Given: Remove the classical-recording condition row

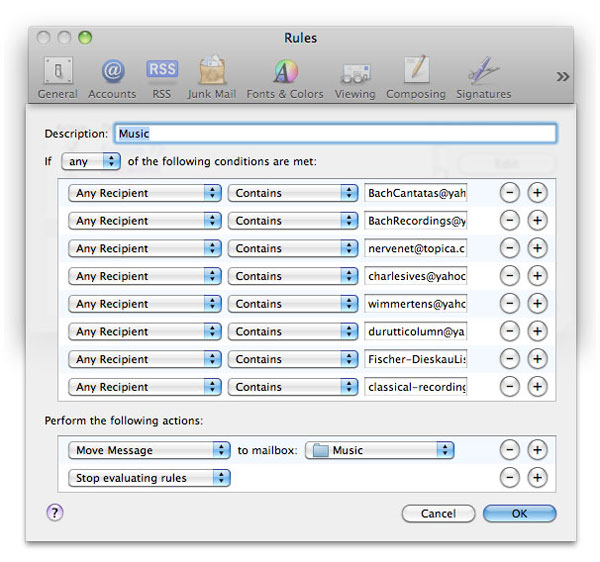Looking at the screenshot, I should point(510,386).
